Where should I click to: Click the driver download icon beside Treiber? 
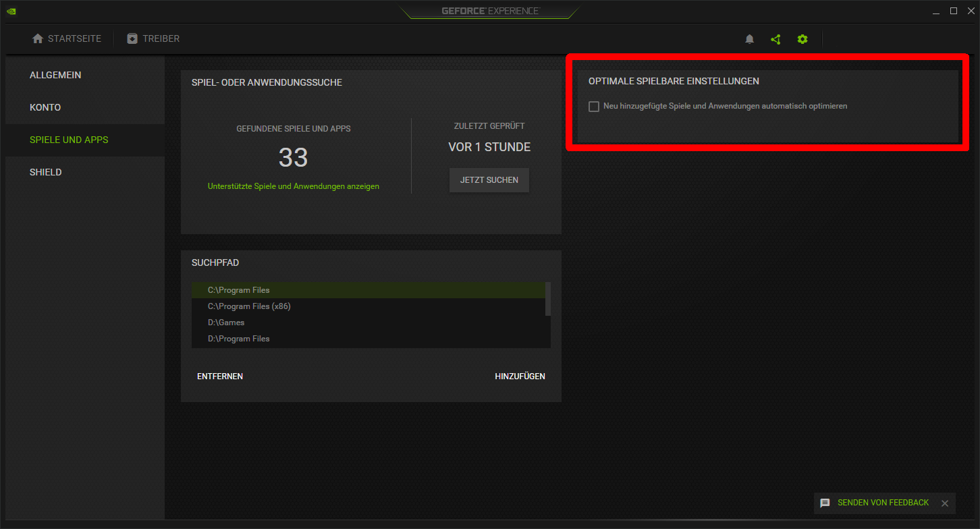point(132,38)
